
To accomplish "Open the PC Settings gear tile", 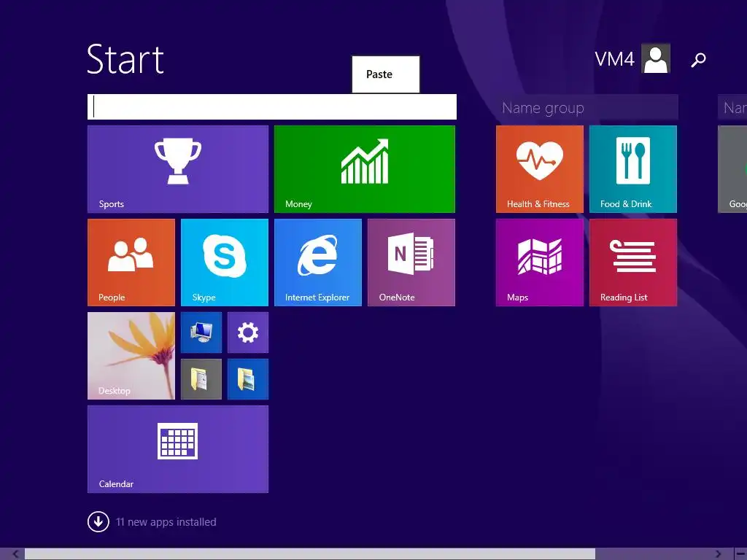I will pos(248,332).
